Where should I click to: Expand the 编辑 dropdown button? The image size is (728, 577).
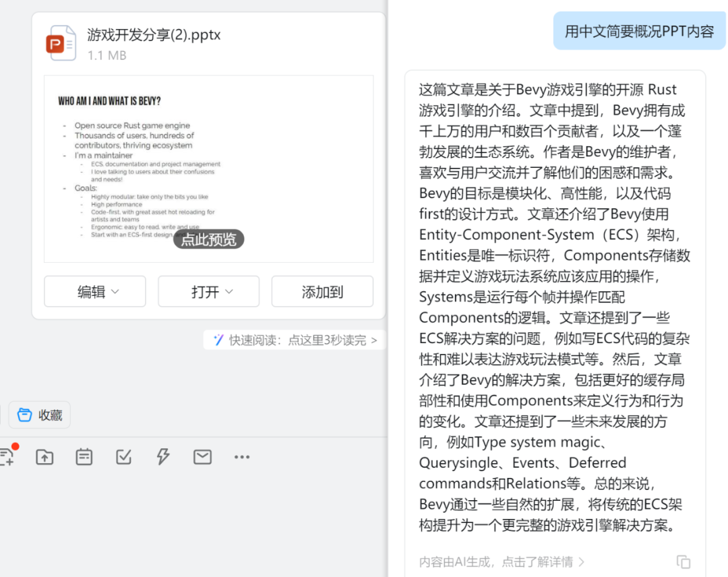click(95, 291)
